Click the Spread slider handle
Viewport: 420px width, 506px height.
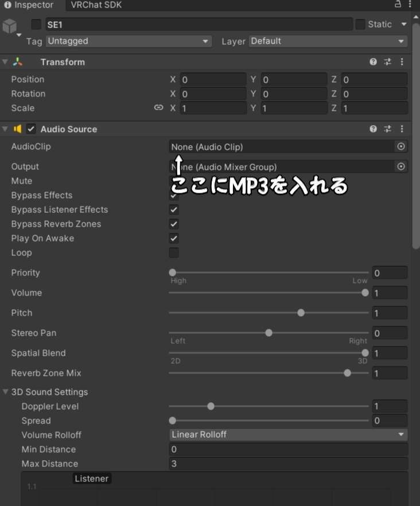(172, 421)
